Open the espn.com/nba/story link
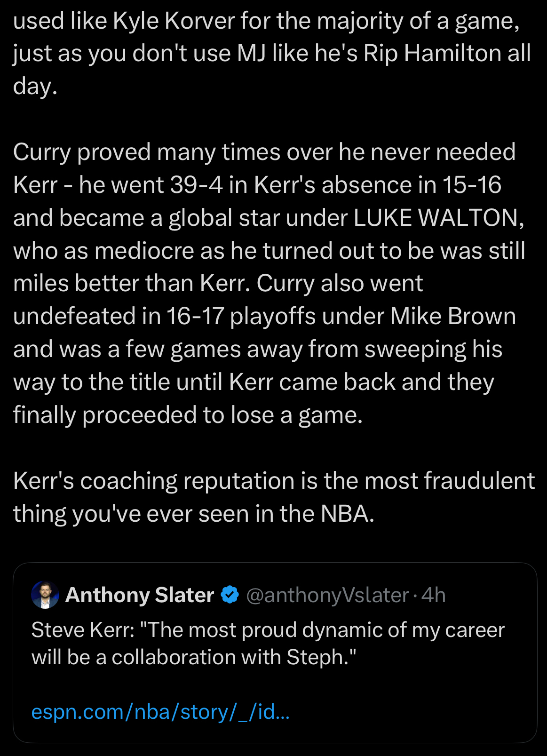547x756 pixels. tap(160, 712)
